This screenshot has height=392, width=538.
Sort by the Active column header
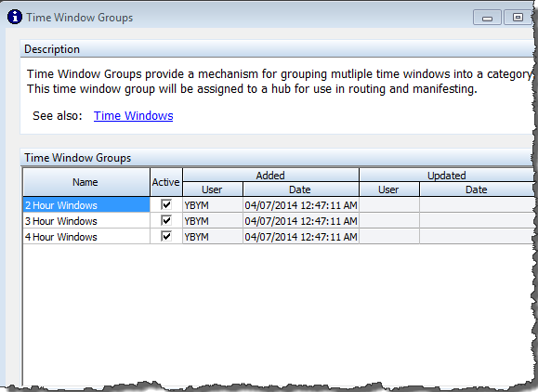(166, 182)
